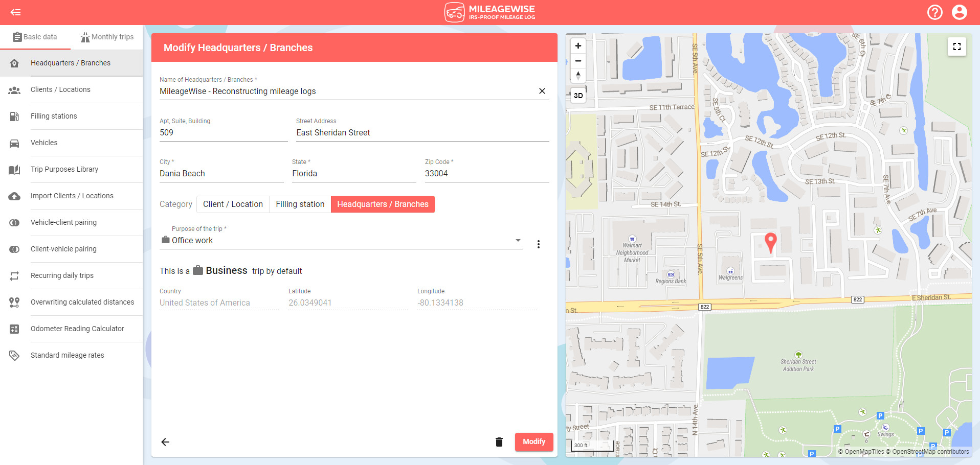The image size is (980, 465).
Task: Click the OpenMapTiles attribution link
Action: (x=861, y=452)
